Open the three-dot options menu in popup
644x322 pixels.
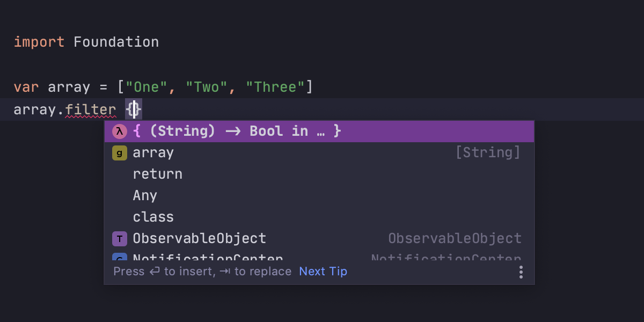pyautogui.click(x=521, y=272)
